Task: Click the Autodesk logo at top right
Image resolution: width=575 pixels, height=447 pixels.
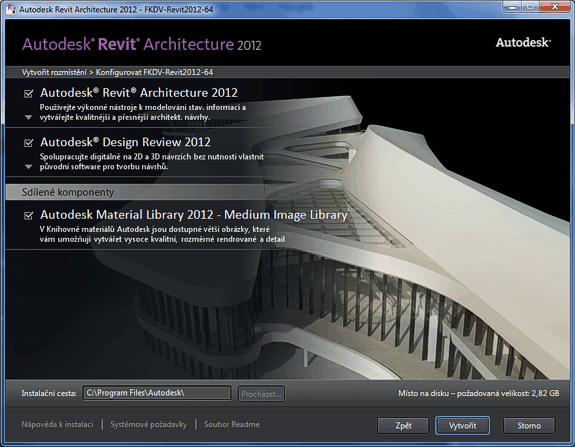Action: coord(523,43)
